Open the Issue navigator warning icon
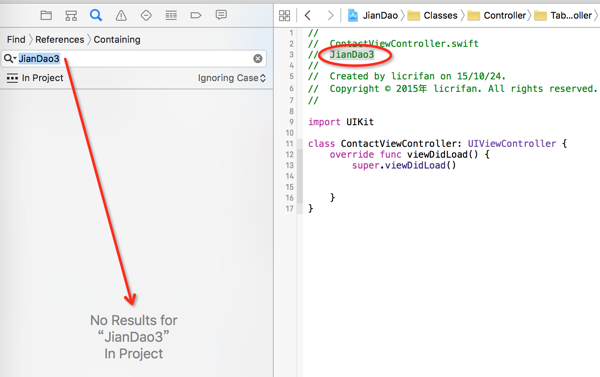The width and height of the screenshot is (600, 377). pyautogui.click(x=121, y=15)
